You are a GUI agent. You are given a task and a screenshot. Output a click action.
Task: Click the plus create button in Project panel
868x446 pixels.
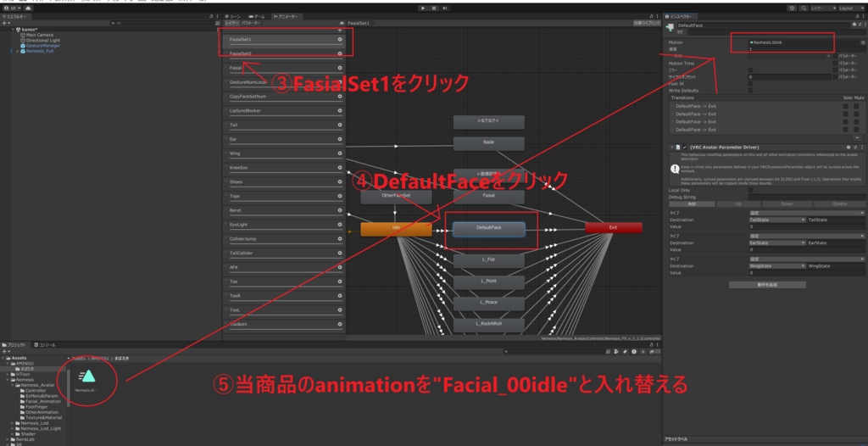click(4, 351)
